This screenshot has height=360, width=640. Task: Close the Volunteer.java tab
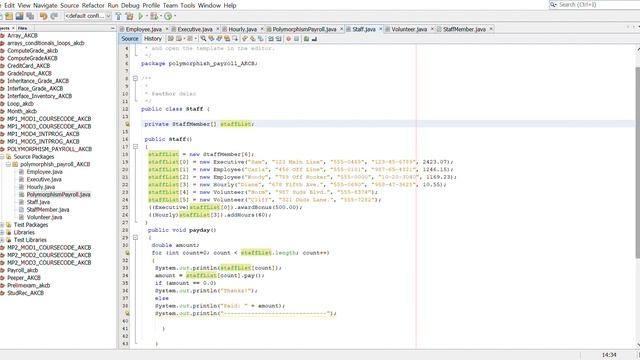(x=432, y=29)
